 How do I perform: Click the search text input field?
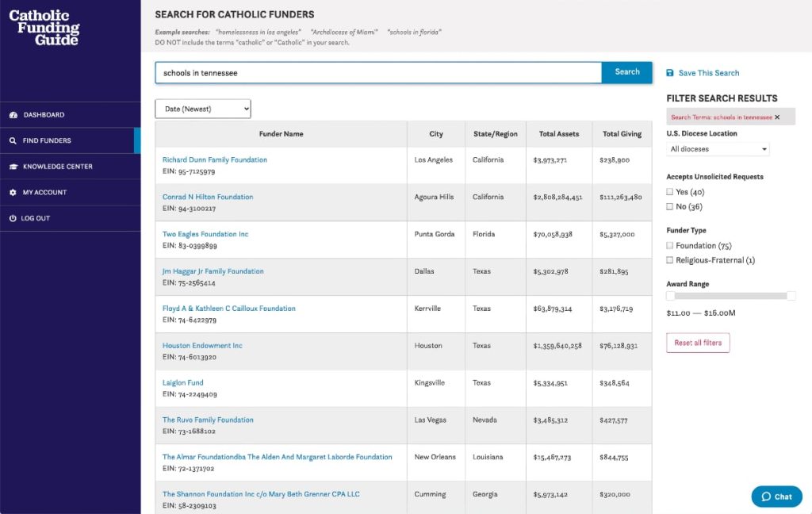pos(378,73)
